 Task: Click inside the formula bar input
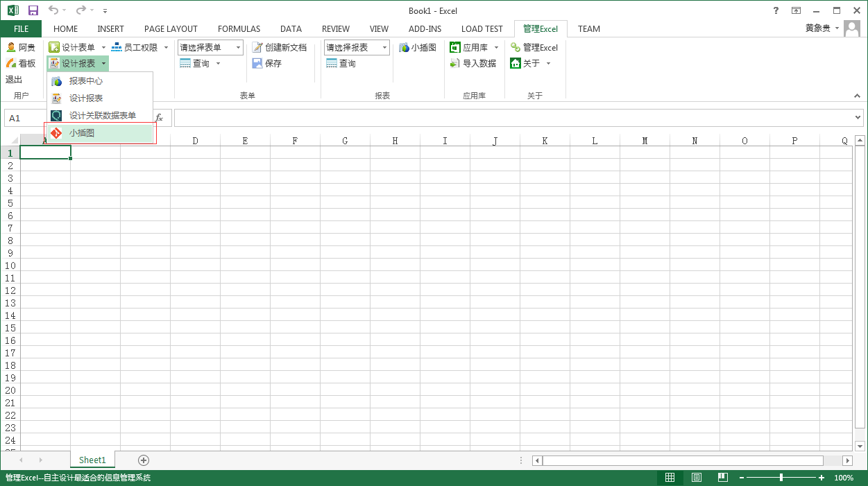pyautogui.click(x=513, y=118)
